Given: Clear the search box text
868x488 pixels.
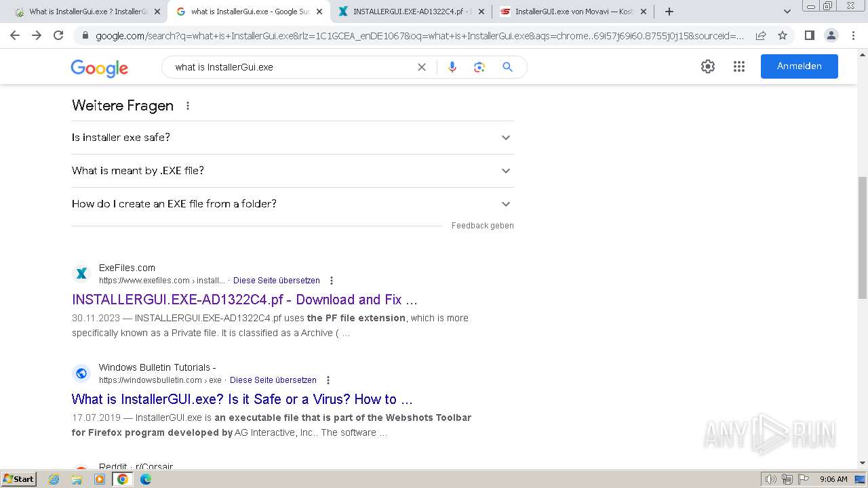Looking at the screenshot, I should tap(422, 67).
